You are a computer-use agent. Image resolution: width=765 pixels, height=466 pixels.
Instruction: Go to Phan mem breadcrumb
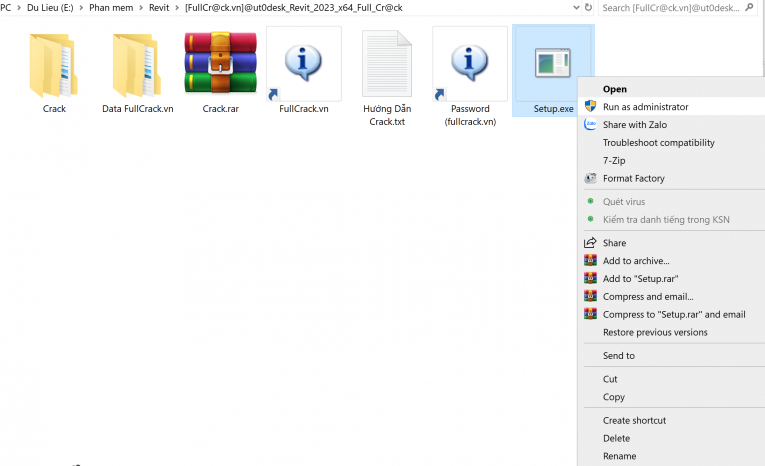click(x=111, y=8)
